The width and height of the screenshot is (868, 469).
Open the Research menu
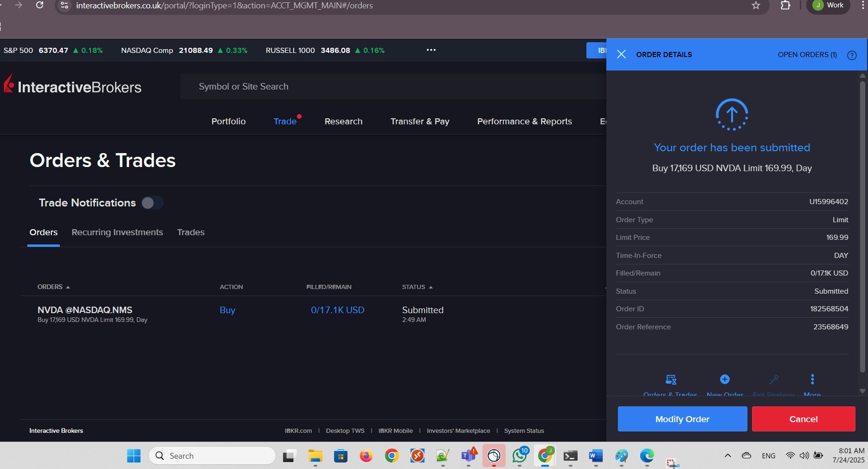click(x=343, y=122)
